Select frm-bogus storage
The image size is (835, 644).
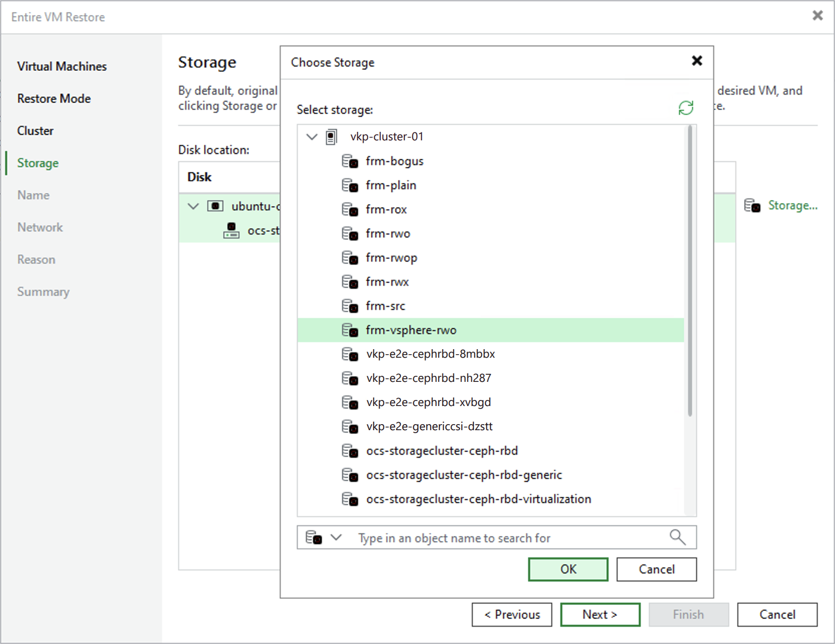point(394,162)
